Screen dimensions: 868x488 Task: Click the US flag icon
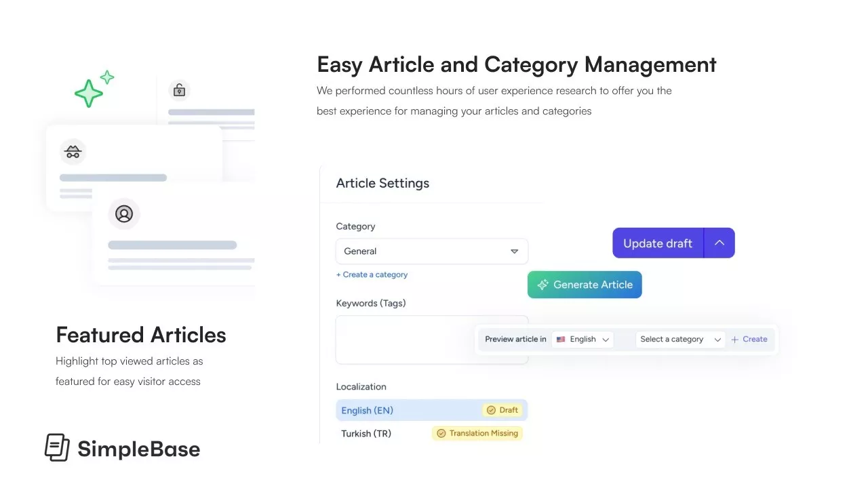coord(561,340)
